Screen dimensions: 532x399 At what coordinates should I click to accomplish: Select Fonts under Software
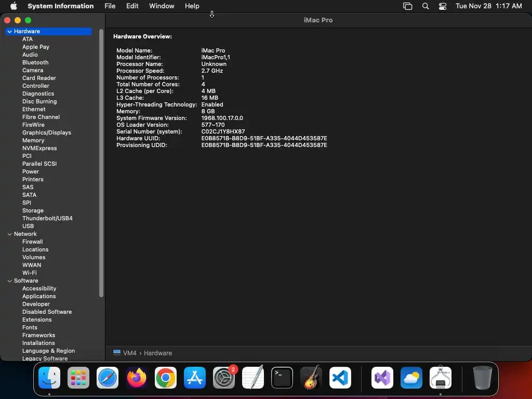(x=30, y=328)
